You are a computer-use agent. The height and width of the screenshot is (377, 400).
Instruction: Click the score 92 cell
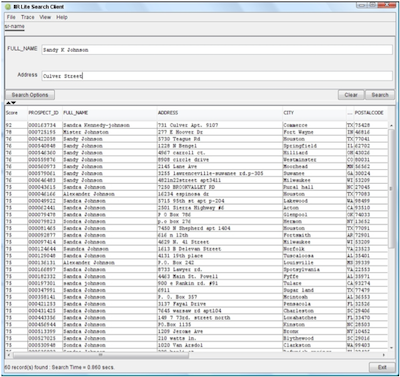pyautogui.click(x=16, y=125)
